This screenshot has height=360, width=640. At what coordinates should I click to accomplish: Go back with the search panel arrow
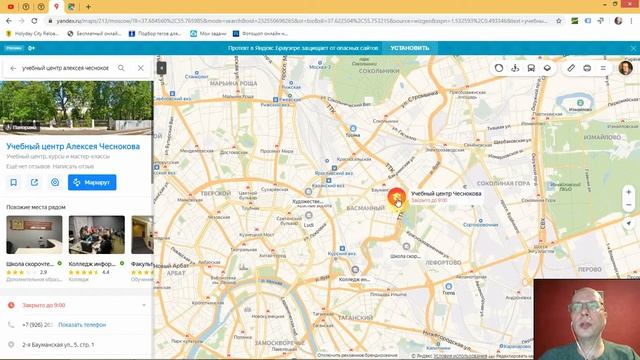(13, 68)
